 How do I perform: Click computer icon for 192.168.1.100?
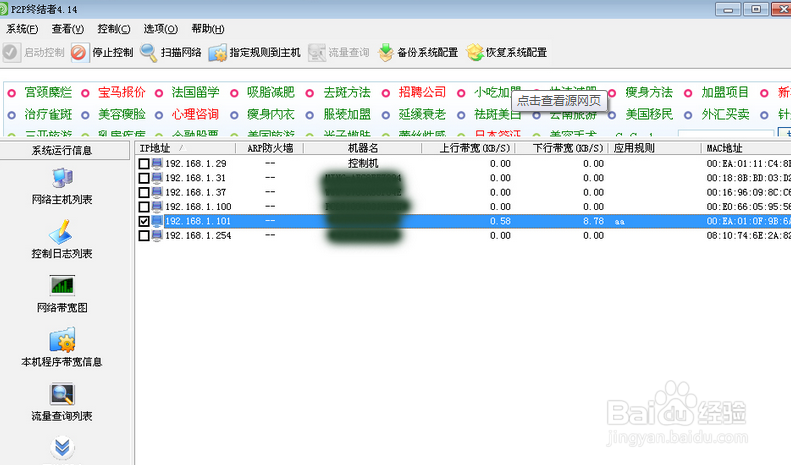click(x=157, y=207)
